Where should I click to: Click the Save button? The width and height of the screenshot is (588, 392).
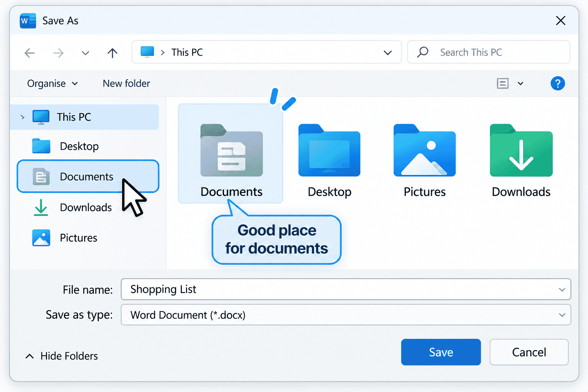441,352
